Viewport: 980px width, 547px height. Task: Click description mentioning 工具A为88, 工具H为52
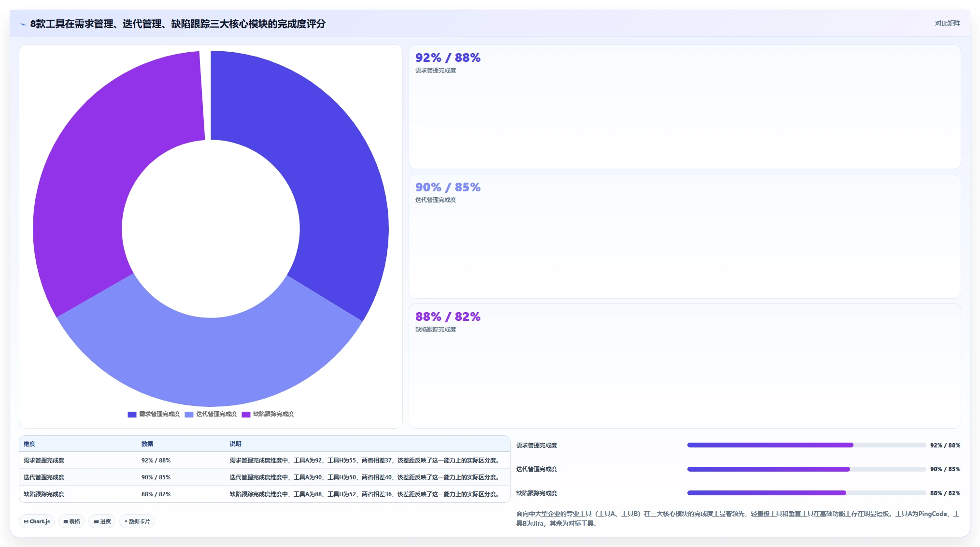click(366, 494)
